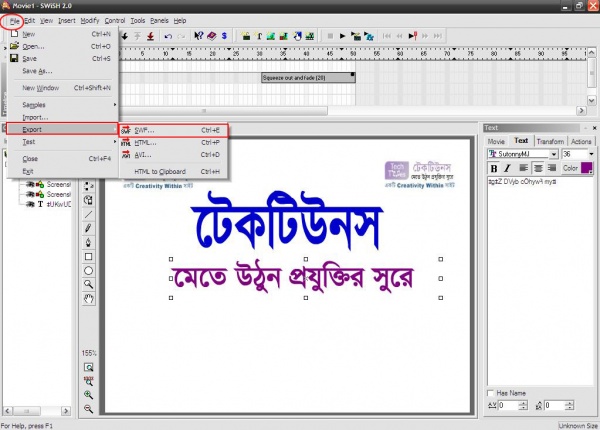Expand the Test submenu
This screenshot has height=430, width=600.
click(63, 142)
